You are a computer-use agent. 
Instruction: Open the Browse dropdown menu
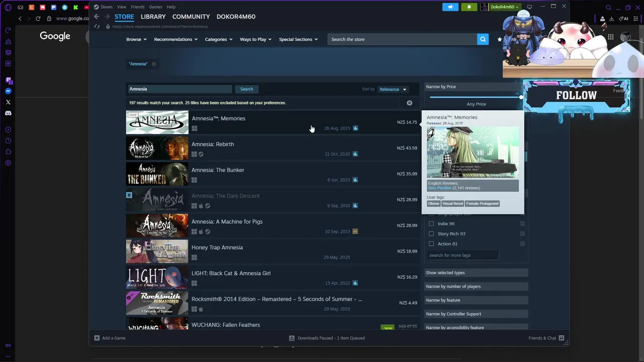pyautogui.click(x=136, y=39)
